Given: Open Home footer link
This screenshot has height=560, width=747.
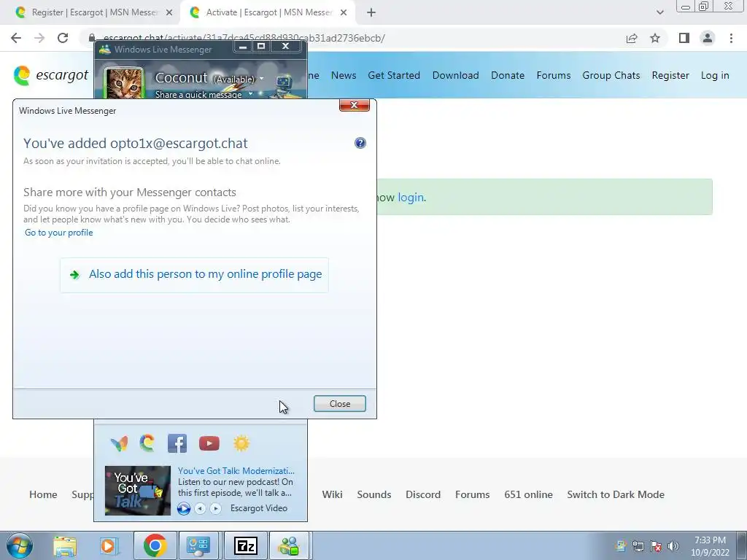Looking at the screenshot, I should pos(43,494).
